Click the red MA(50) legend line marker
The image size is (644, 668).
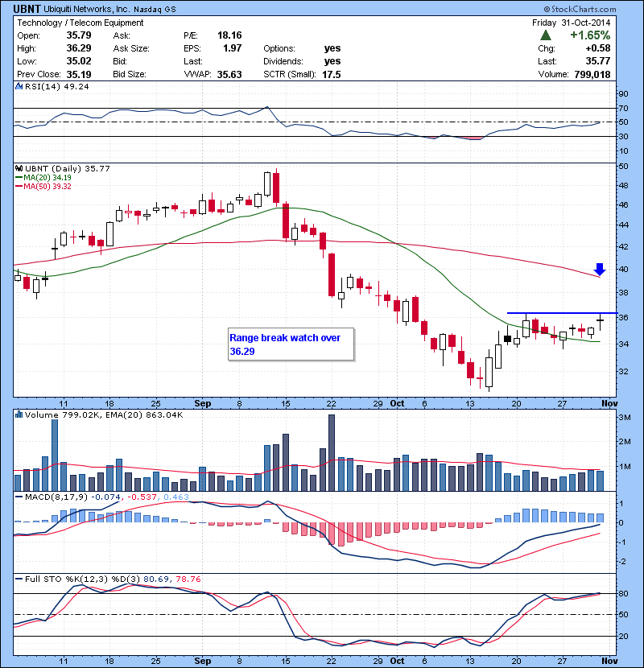pos(19,187)
